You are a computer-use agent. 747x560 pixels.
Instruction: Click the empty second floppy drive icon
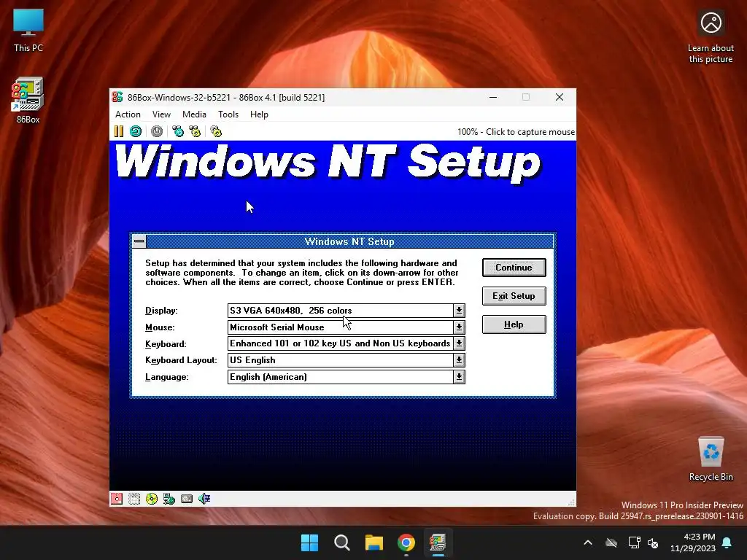point(134,499)
